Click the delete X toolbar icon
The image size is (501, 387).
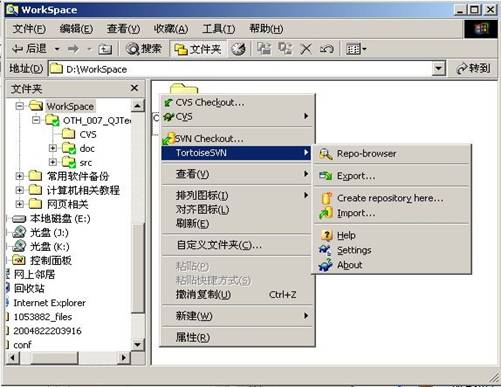(x=306, y=49)
